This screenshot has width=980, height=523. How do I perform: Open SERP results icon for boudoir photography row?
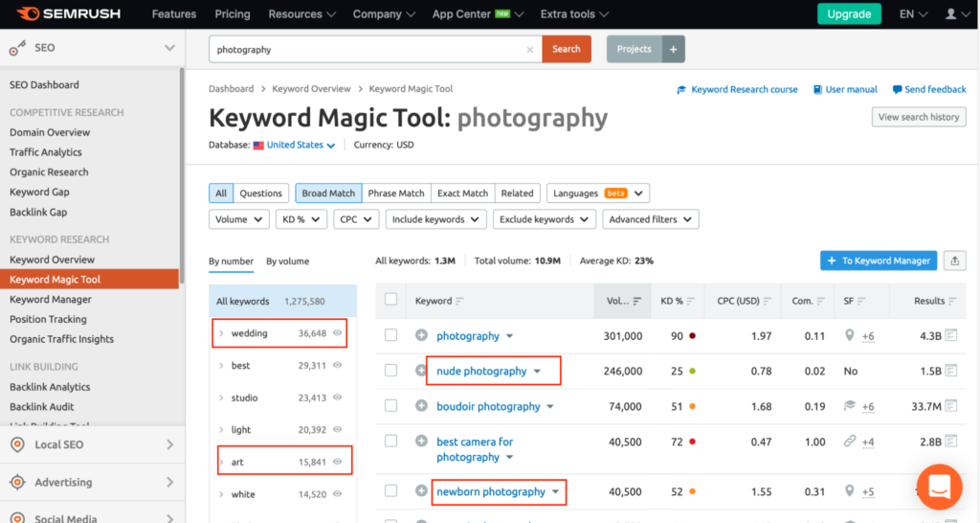(x=951, y=406)
